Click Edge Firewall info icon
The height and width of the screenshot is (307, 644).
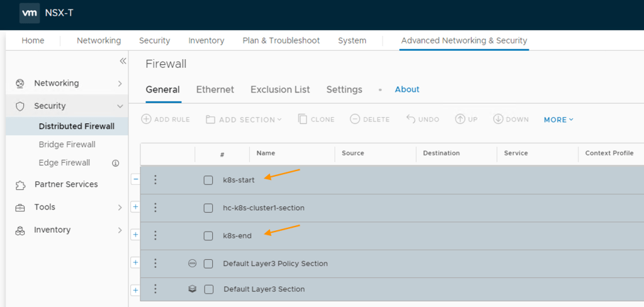[x=116, y=163]
